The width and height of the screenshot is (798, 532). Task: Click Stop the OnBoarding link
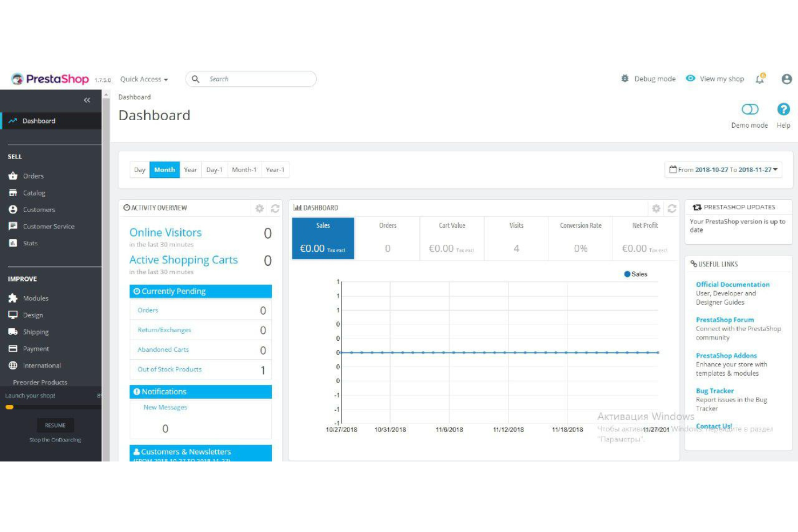(56, 440)
